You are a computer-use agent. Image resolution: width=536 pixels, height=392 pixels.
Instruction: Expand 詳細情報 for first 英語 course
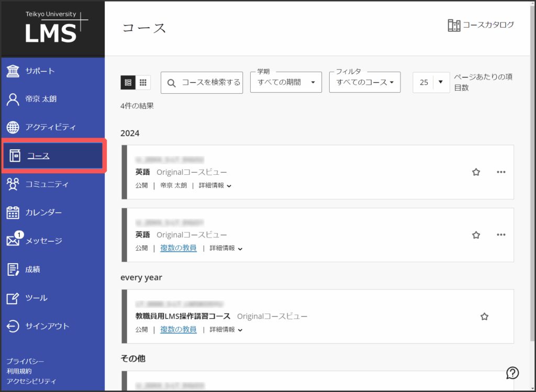pyautogui.click(x=215, y=186)
